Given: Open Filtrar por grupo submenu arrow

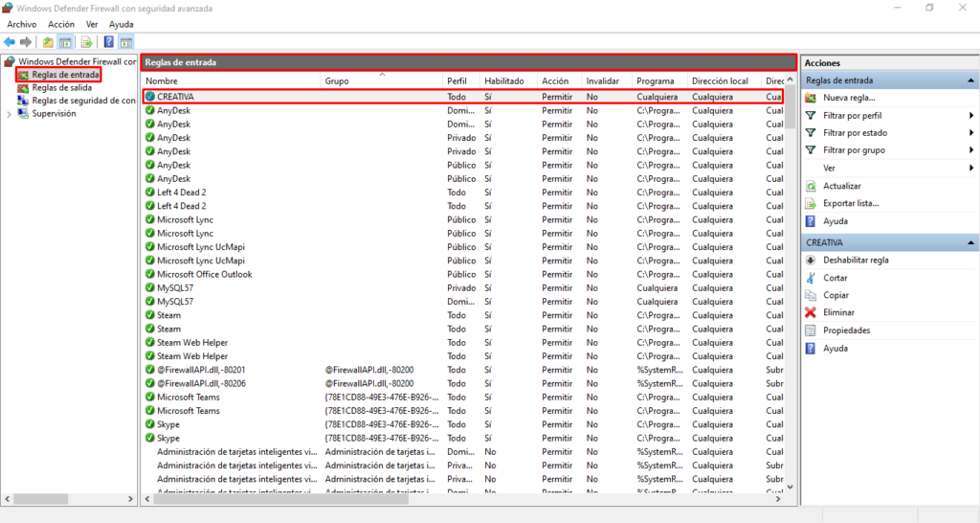Looking at the screenshot, I should (971, 150).
